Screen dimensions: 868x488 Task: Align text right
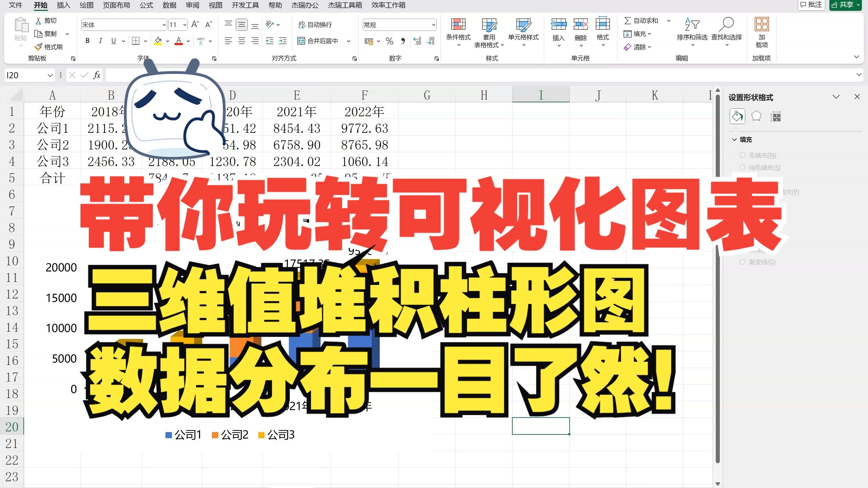pos(255,41)
